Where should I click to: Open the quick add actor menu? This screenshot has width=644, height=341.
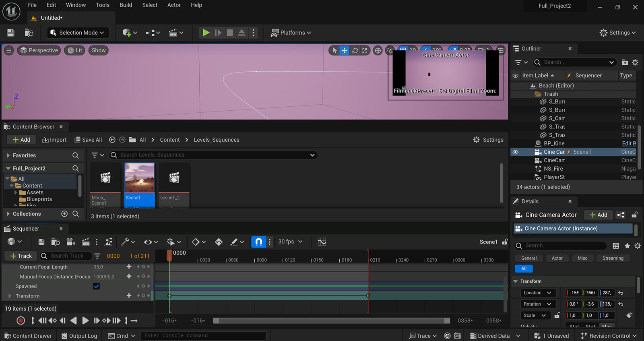click(130, 33)
